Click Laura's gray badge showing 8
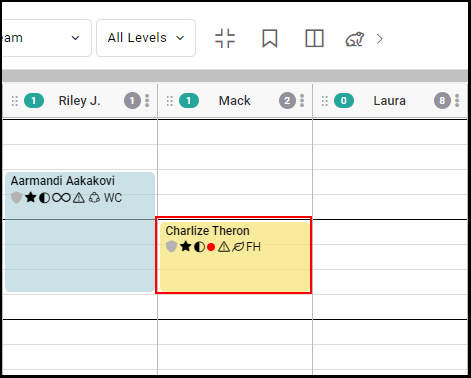The image size is (471, 378). pos(442,101)
